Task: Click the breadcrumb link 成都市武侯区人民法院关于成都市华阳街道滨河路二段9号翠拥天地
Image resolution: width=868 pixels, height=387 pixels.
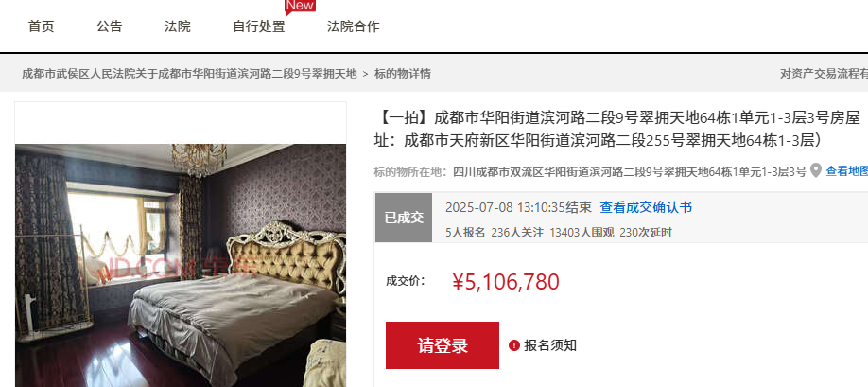Action: 189,73
